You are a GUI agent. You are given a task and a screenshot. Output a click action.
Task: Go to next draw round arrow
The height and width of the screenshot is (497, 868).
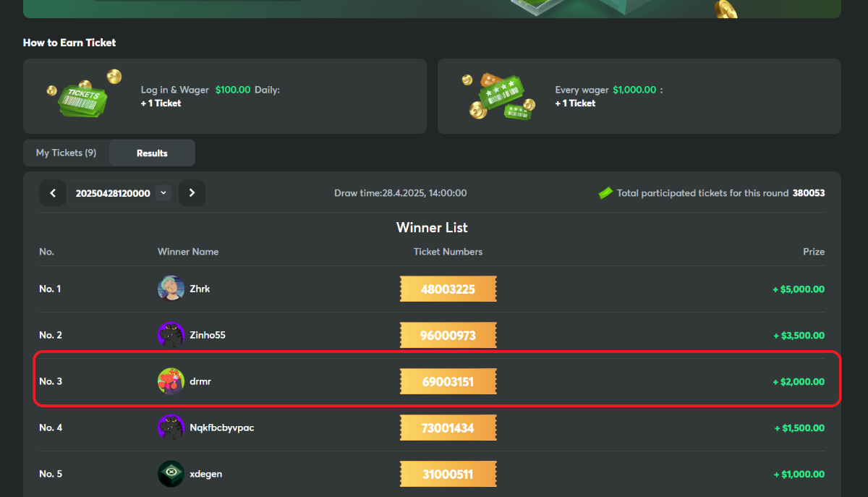192,193
